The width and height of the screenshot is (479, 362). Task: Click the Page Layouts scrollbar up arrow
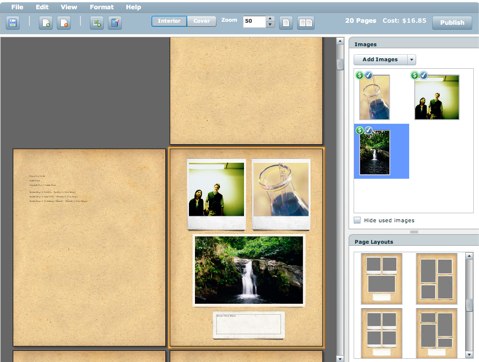[x=469, y=256]
